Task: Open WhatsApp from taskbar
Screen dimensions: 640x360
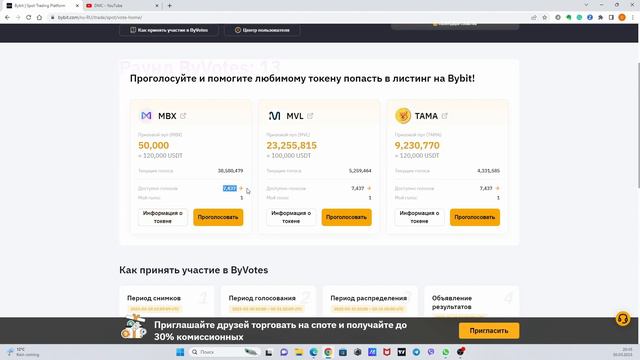Action: pyautogui.click(x=446, y=352)
